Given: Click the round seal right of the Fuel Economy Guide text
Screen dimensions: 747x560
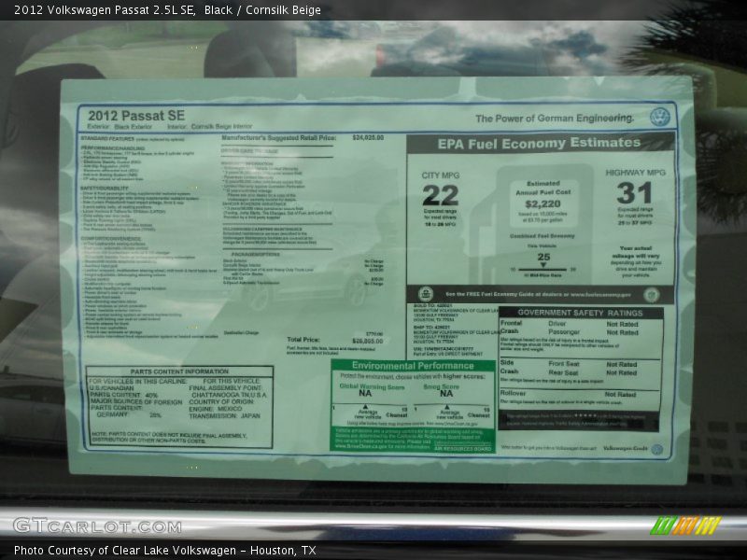Looking at the screenshot, I should [x=651, y=295].
